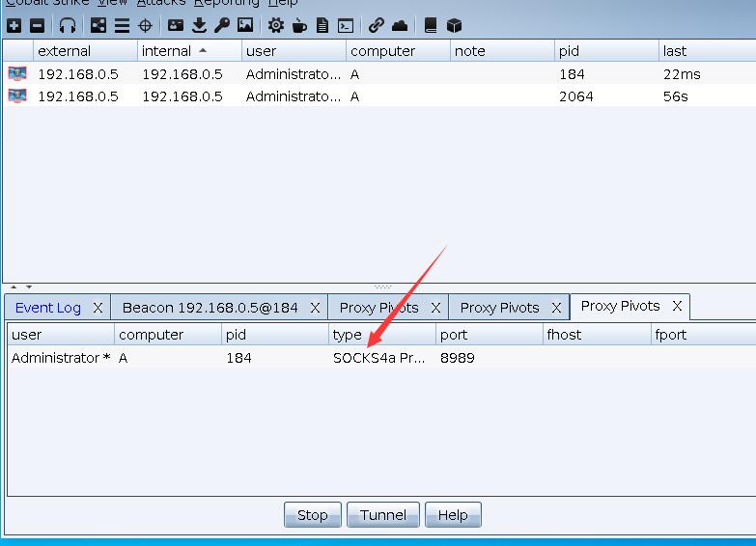Sort pivots table by fhost column header

click(x=597, y=335)
